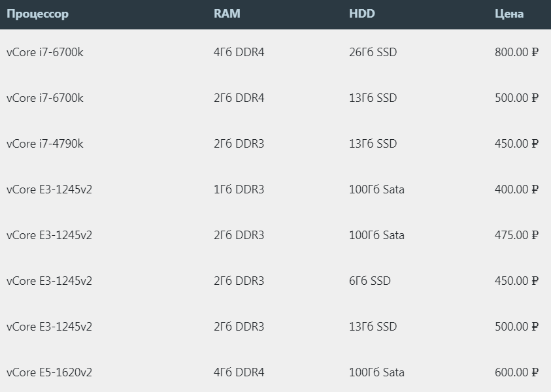This screenshot has width=551, height=392.
Task: Select the 400.00 ₽ price cell
Action: pos(516,189)
